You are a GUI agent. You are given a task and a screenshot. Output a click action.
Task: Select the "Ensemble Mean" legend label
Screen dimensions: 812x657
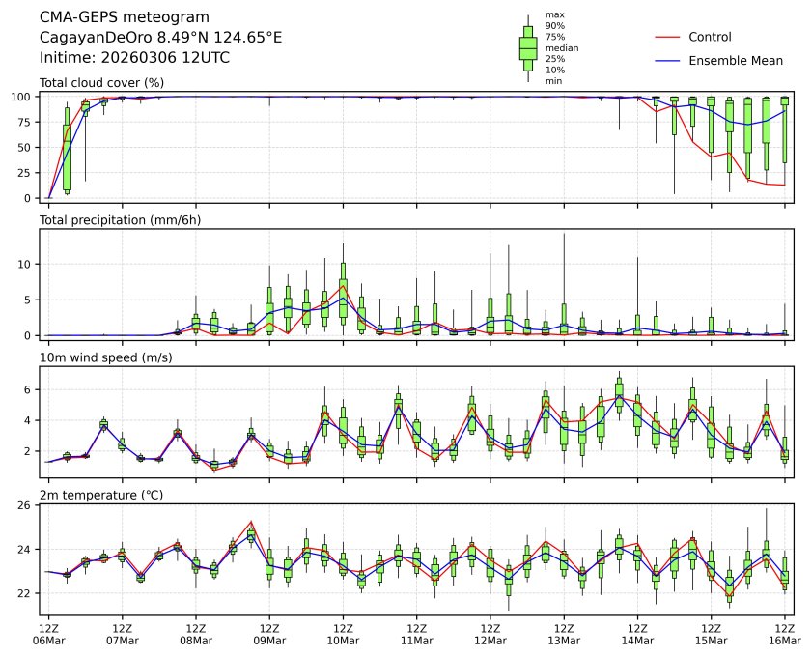click(x=735, y=60)
